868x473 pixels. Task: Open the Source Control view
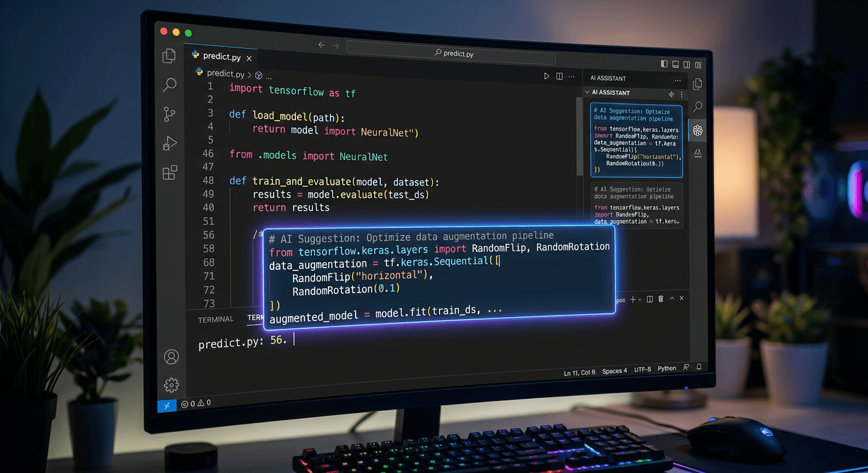[170, 114]
